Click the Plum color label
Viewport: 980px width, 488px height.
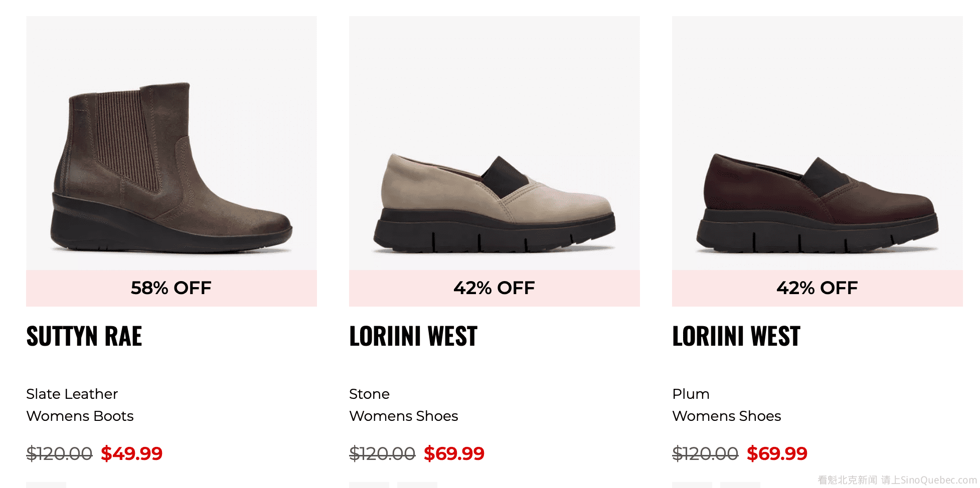(x=691, y=394)
